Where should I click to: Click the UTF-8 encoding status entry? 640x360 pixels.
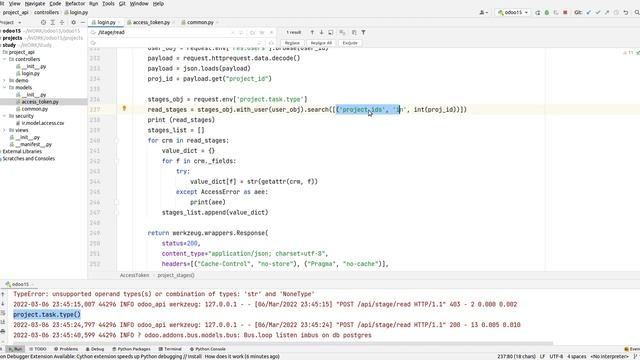click(556, 357)
